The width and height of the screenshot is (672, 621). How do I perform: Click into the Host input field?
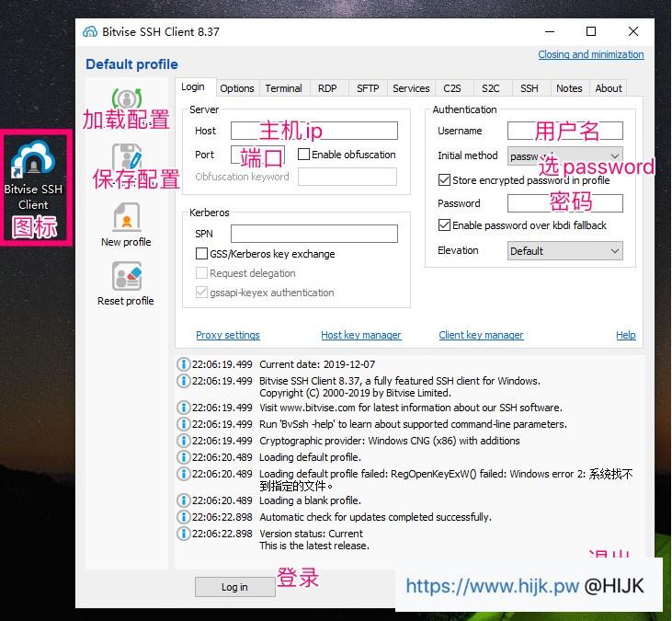pos(313,131)
